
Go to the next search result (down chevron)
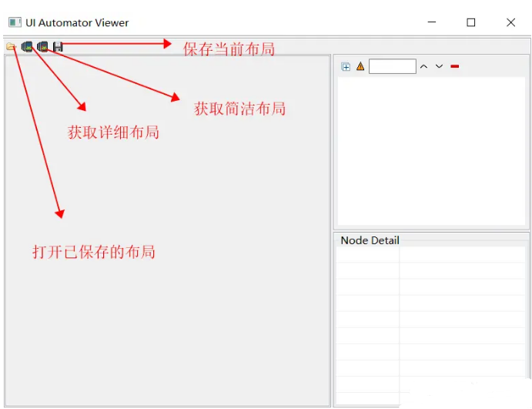coord(440,66)
